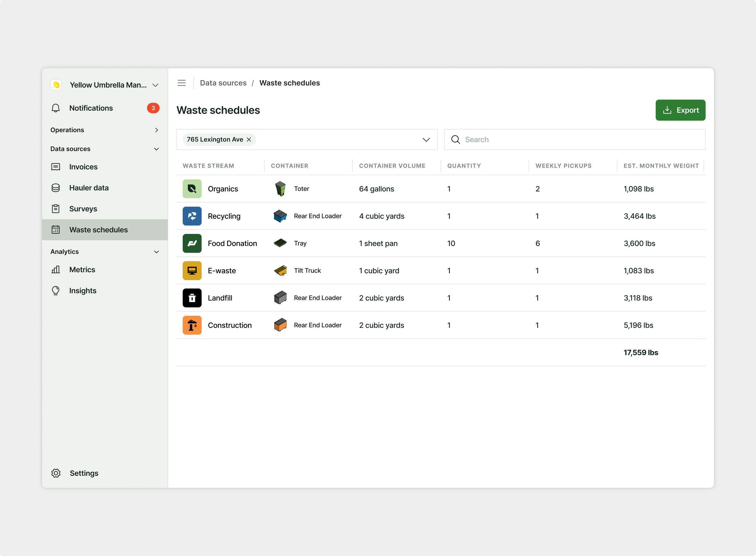Expand the Operations sidebar section
Viewport: 756px width, 556px height.
tap(156, 130)
